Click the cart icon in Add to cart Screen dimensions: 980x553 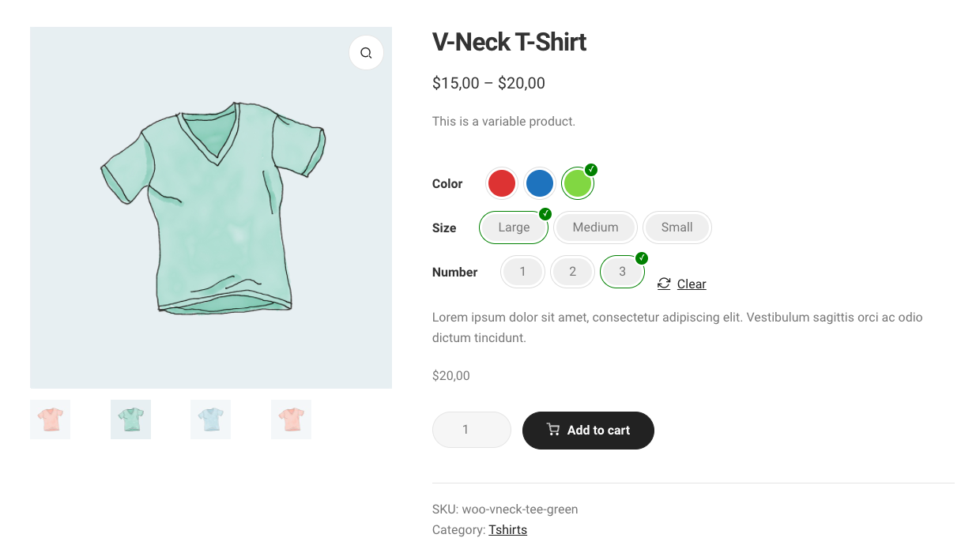pos(553,430)
